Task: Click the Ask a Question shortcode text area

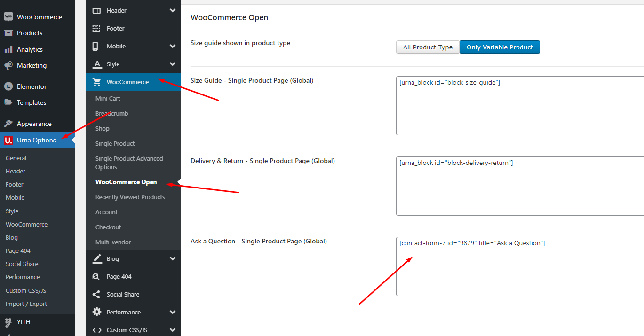Action: 520,266
